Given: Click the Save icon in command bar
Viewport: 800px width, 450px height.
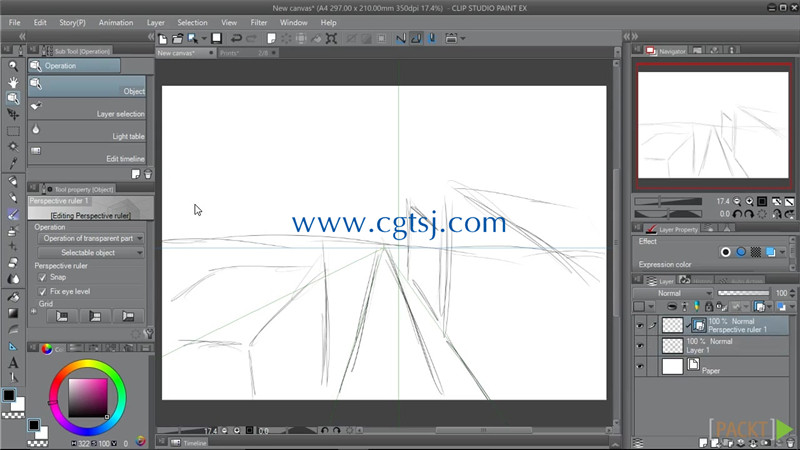Looking at the screenshot, I should (216, 38).
